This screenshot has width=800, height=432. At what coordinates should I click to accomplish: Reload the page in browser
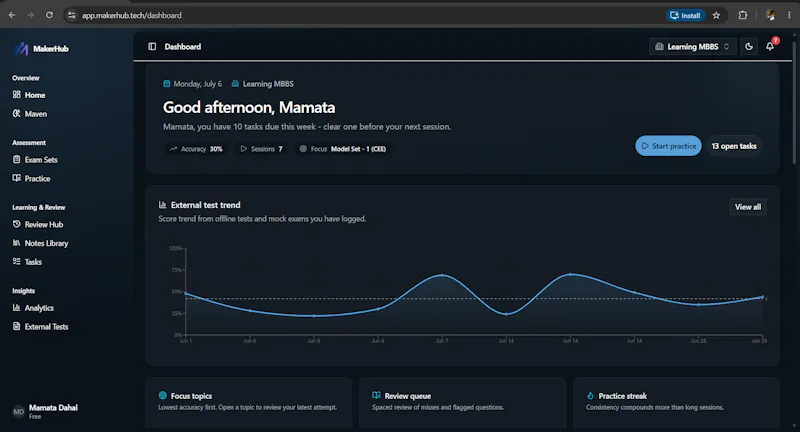[49, 15]
